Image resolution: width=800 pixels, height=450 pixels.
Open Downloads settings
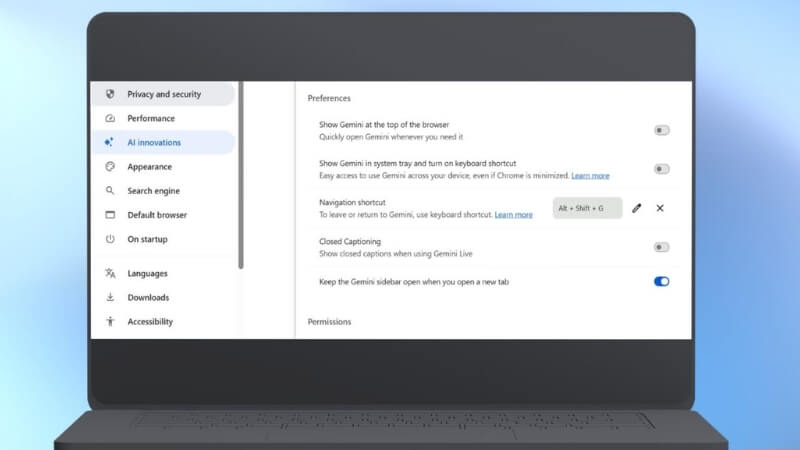click(163, 297)
